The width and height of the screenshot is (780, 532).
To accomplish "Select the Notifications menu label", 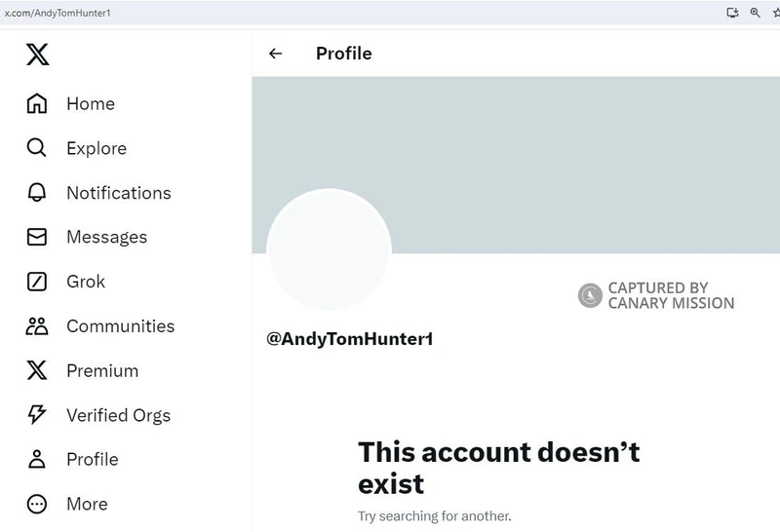I will (119, 193).
